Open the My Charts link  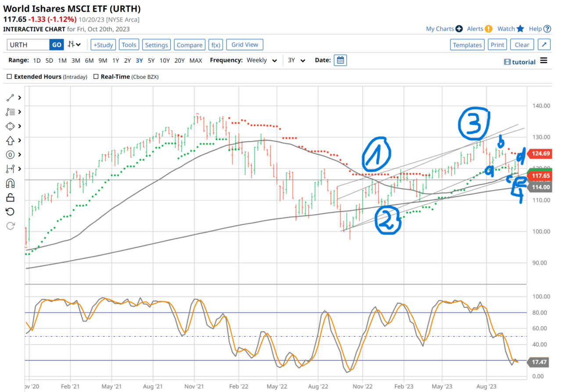(x=440, y=29)
